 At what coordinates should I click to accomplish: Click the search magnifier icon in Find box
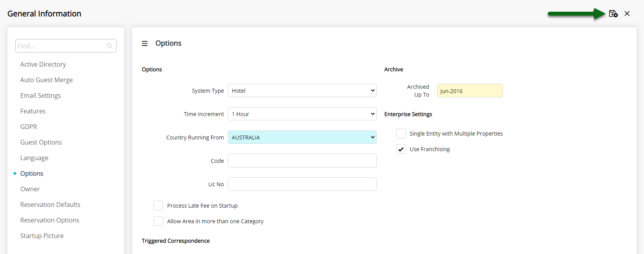pyautogui.click(x=109, y=46)
